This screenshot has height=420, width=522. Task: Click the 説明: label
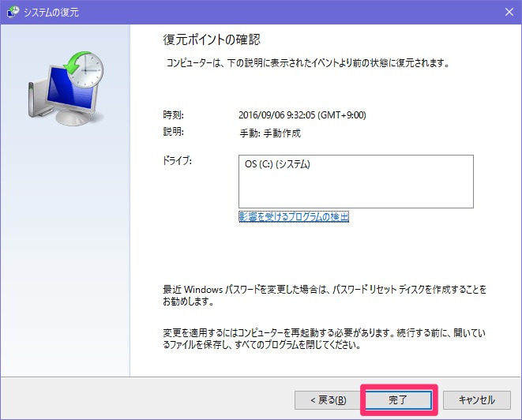point(173,132)
